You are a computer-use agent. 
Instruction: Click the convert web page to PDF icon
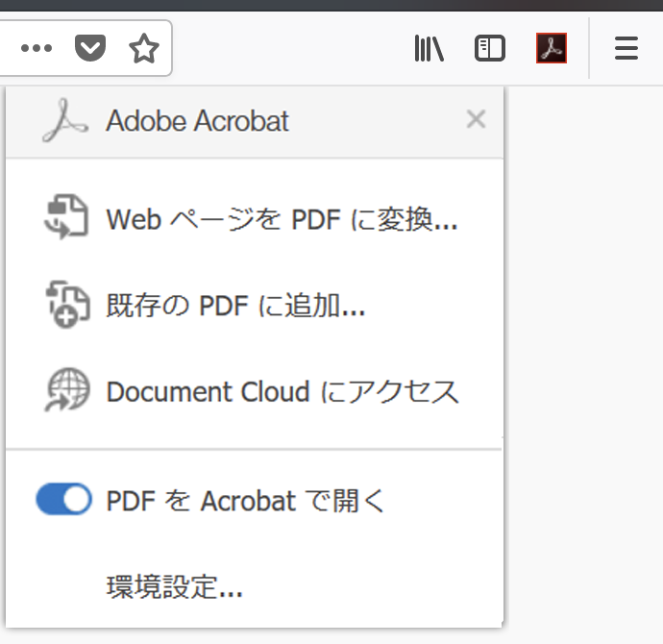66,217
